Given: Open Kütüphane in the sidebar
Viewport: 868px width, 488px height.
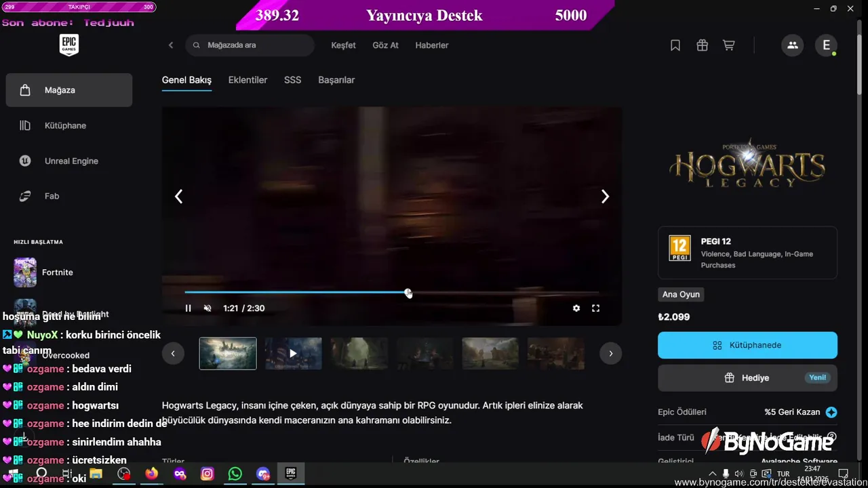Looking at the screenshot, I should coord(68,125).
